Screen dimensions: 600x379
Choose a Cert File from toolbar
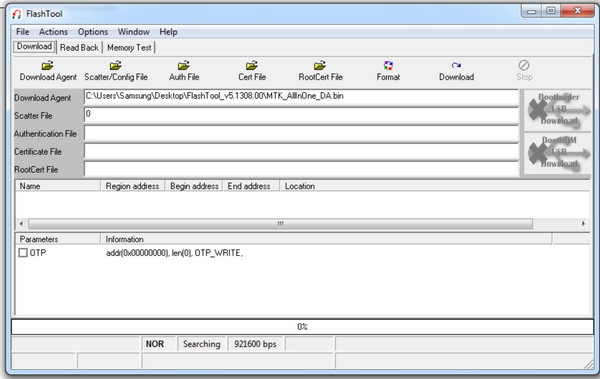point(252,71)
